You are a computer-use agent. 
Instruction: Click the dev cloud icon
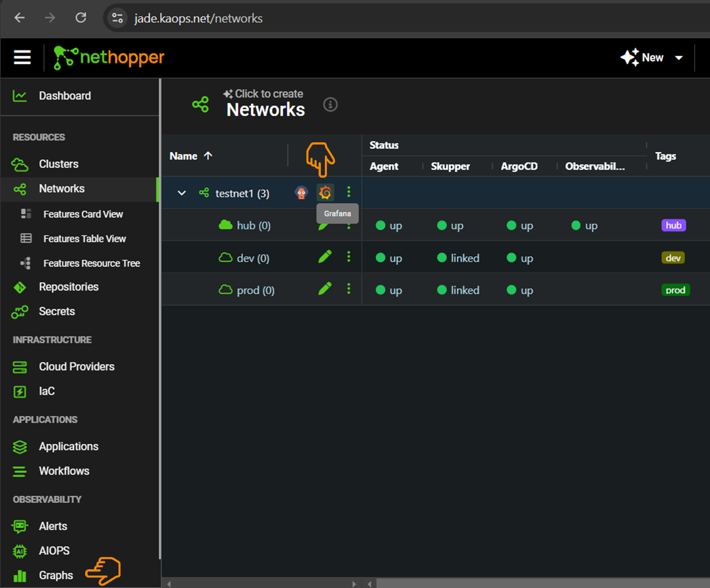click(225, 257)
